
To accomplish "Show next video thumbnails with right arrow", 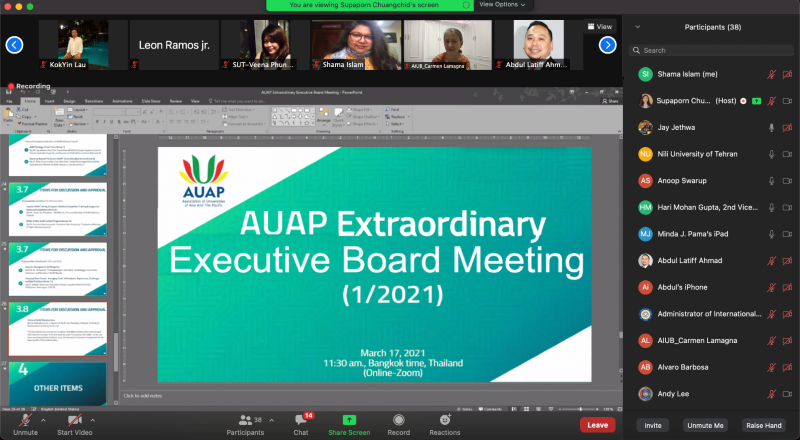I will (607, 45).
